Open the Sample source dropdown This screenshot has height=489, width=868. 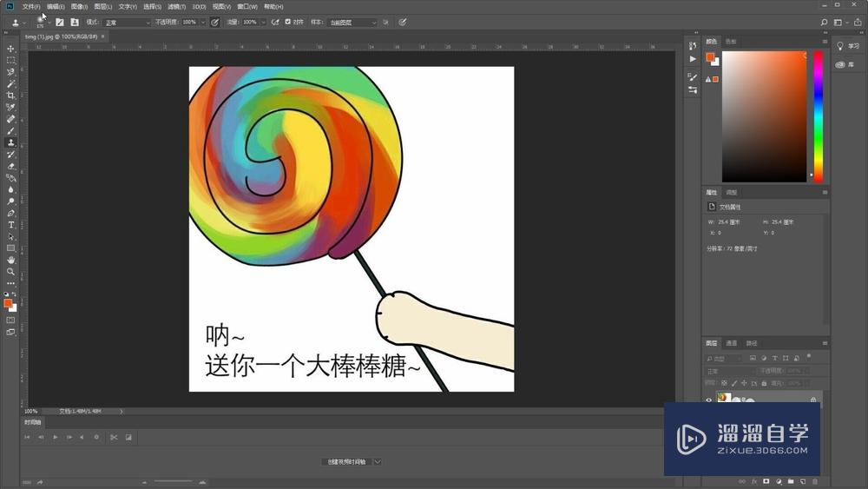tap(352, 23)
